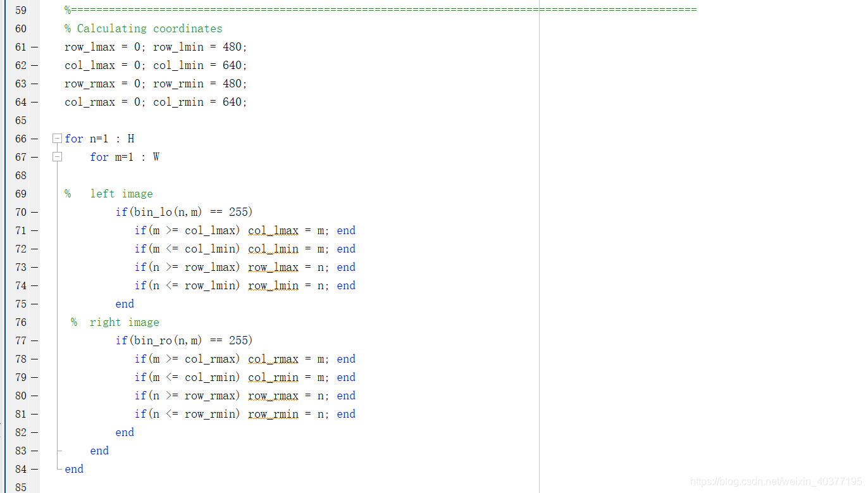Click the breakpoint dash beside line 75
Screen dimensions: 868x493
point(34,304)
